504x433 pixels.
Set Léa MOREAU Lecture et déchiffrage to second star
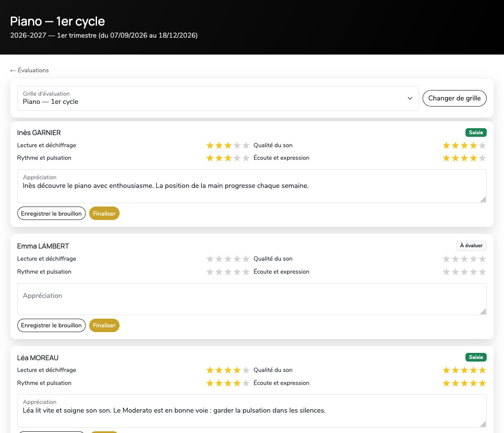coord(219,370)
